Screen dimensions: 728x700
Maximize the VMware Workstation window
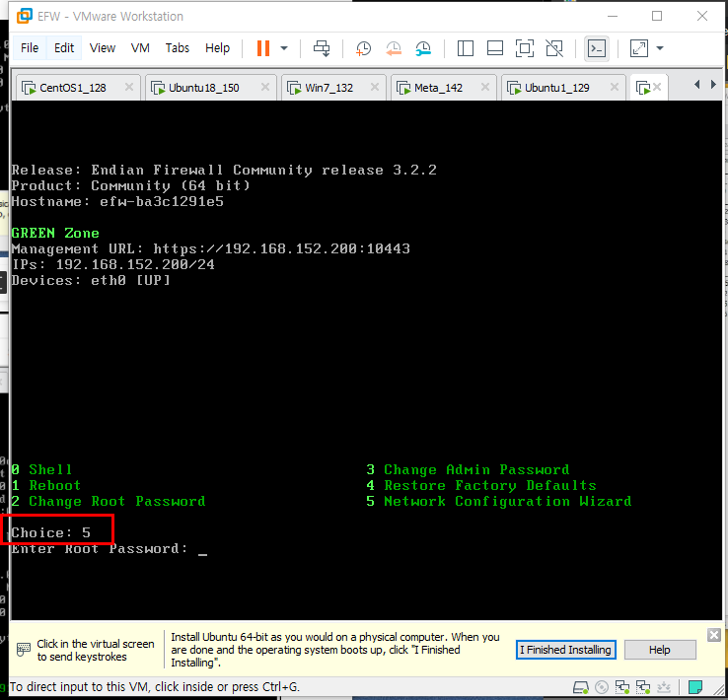click(657, 16)
